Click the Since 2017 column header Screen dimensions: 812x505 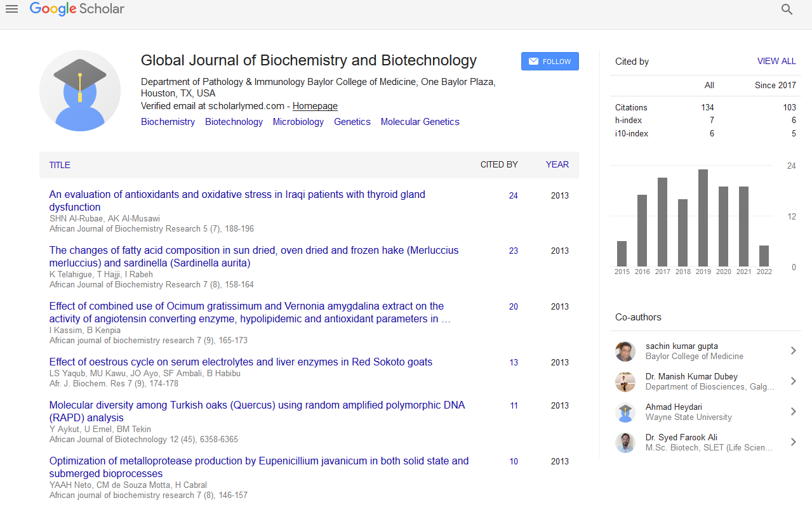tap(775, 85)
